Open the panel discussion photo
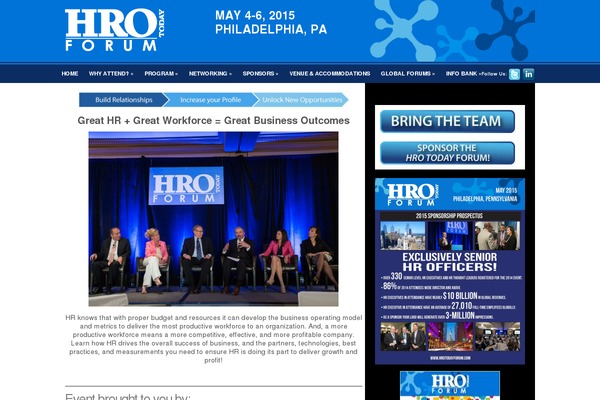 click(x=214, y=219)
